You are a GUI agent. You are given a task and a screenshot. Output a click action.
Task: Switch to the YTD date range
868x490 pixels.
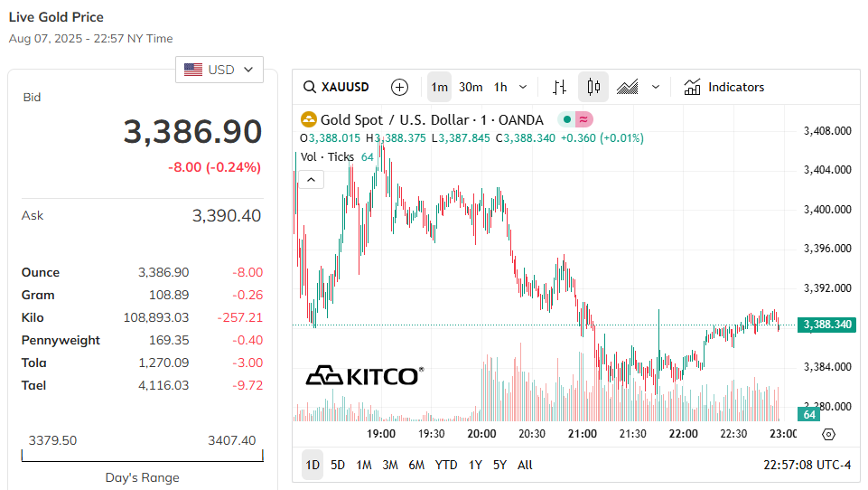446,465
